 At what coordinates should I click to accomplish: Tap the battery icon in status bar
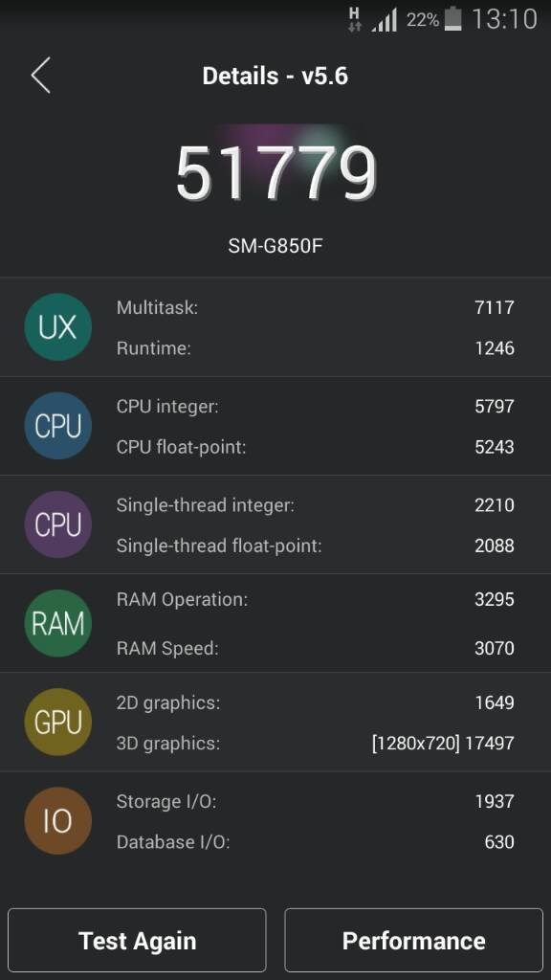[452, 19]
